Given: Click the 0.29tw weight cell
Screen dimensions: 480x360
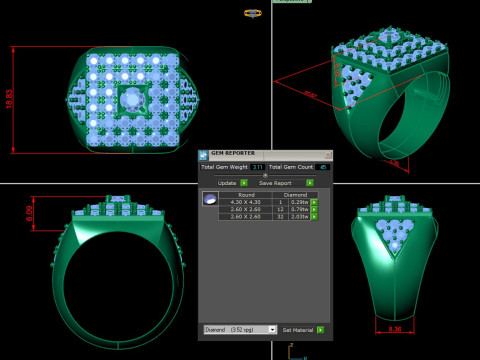Looking at the screenshot, I should tap(299, 202).
